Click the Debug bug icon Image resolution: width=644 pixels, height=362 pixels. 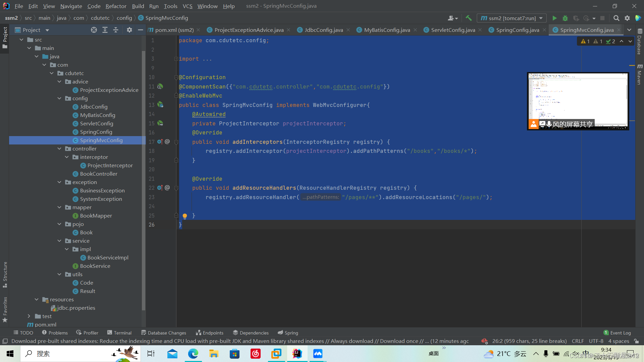click(x=565, y=18)
